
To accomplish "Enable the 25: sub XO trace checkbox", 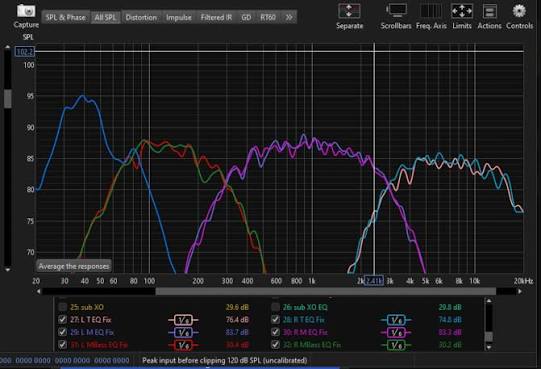I will pyautogui.click(x=62, y=307).
